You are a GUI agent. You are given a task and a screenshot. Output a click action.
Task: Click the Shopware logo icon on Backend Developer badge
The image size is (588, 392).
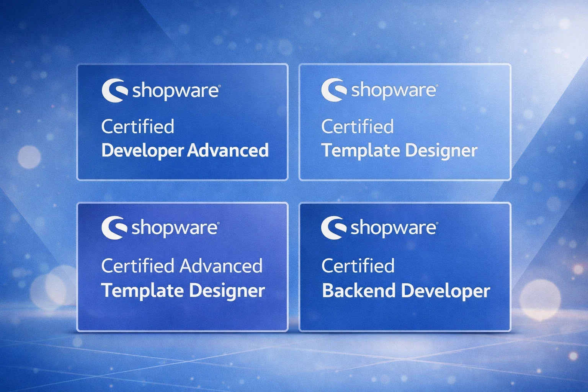pos(333,228)
